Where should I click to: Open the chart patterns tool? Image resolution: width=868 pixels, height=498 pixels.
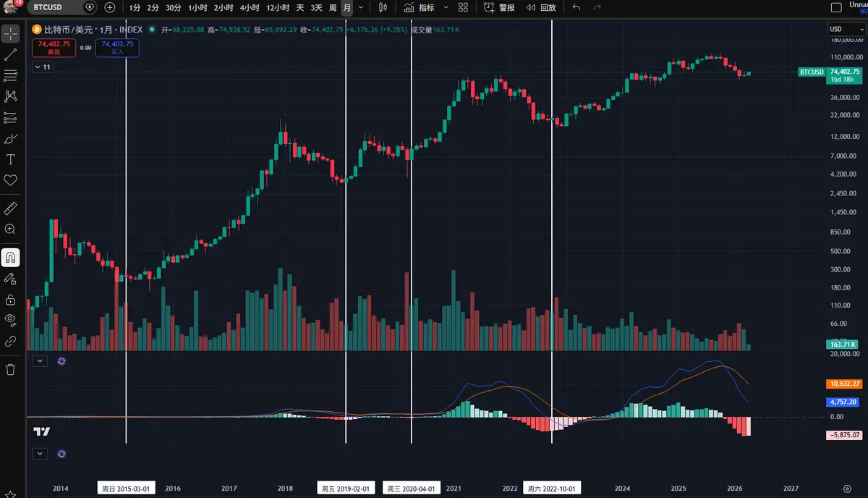(11, 96)
